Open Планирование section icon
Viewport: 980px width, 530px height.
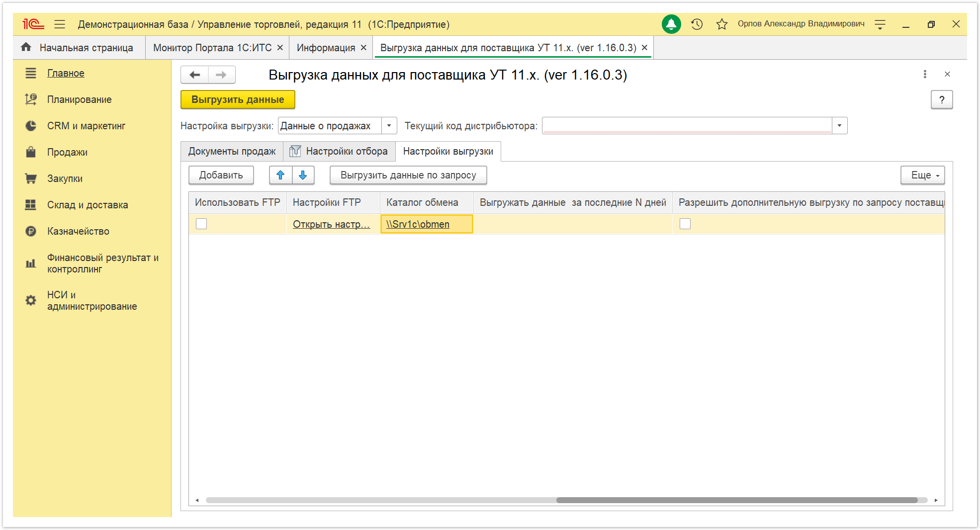click(x=31, y=99)
